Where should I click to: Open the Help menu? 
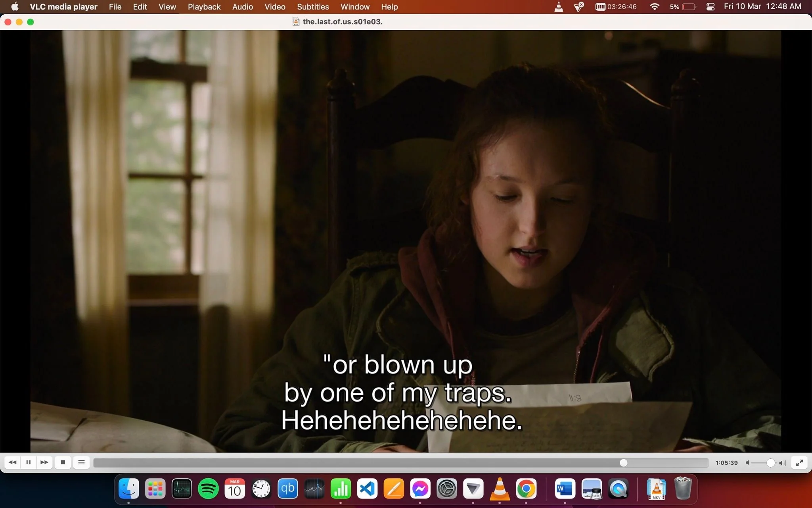389,7
